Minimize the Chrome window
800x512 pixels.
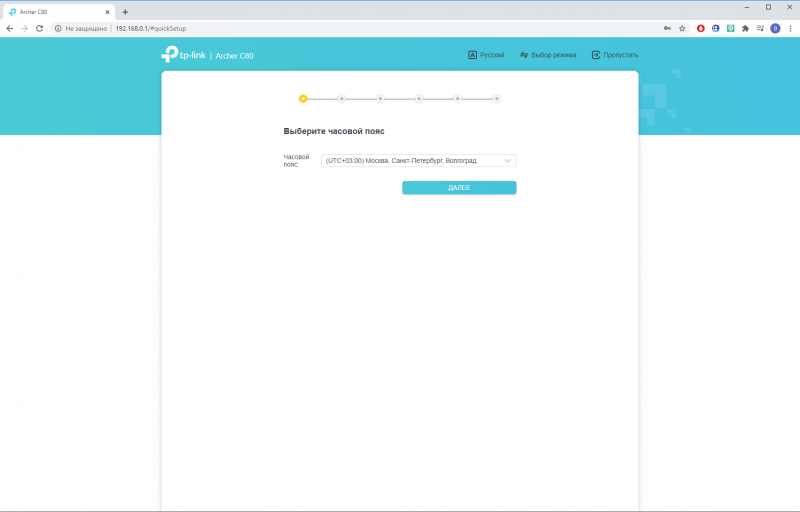(x=747, y=7)
